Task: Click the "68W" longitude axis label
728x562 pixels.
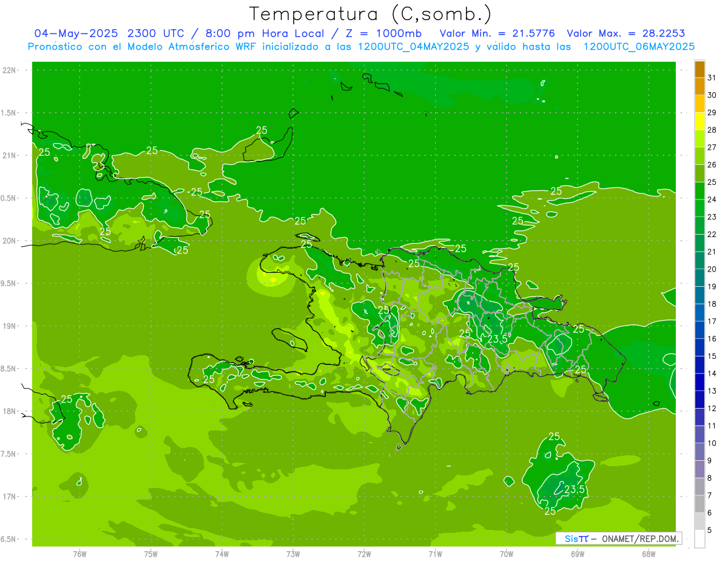Action: click(x=649, y=554)
